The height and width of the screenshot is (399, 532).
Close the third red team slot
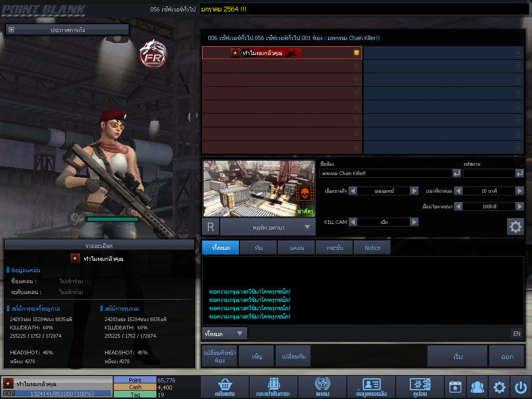[x=356, y=79]
